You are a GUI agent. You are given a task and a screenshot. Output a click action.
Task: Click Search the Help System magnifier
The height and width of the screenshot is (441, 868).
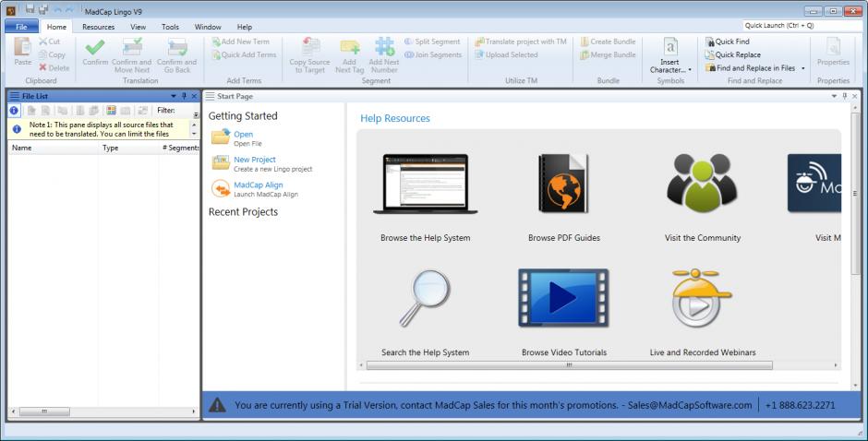click(x=425, y=298)
